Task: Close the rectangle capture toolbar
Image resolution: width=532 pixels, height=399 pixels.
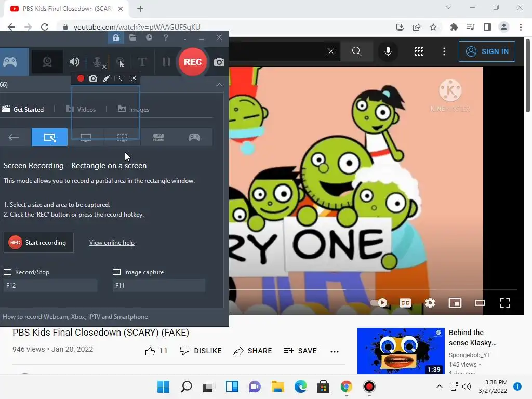Action: click(x=134, y=78)
